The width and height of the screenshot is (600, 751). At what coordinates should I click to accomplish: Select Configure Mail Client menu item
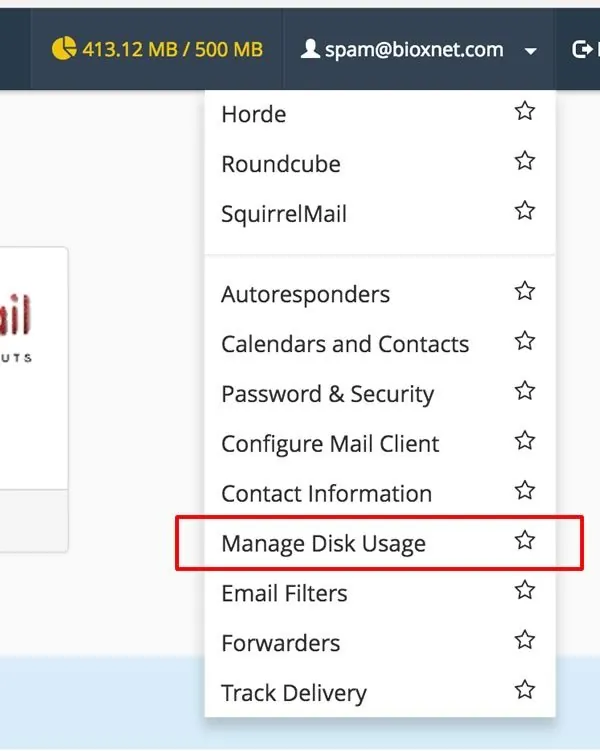330,444
